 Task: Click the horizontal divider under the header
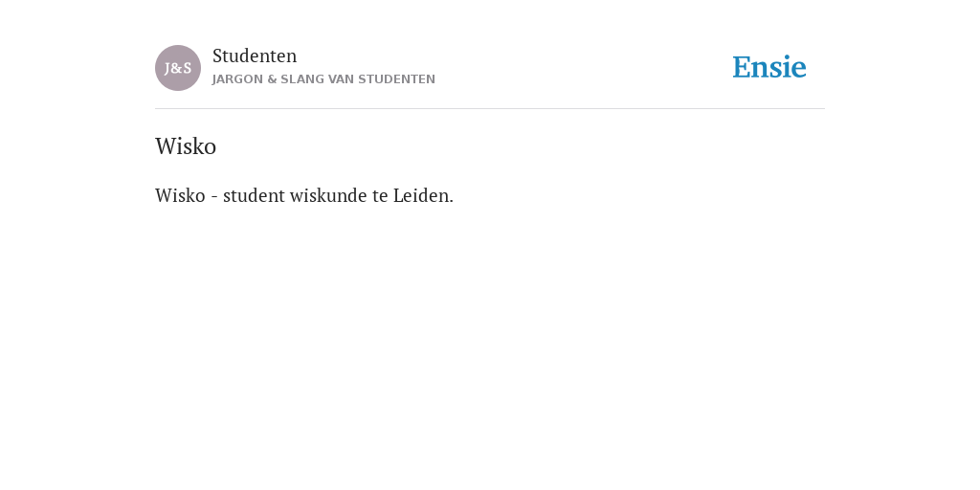pyautogui.click(x=490, y=109)
